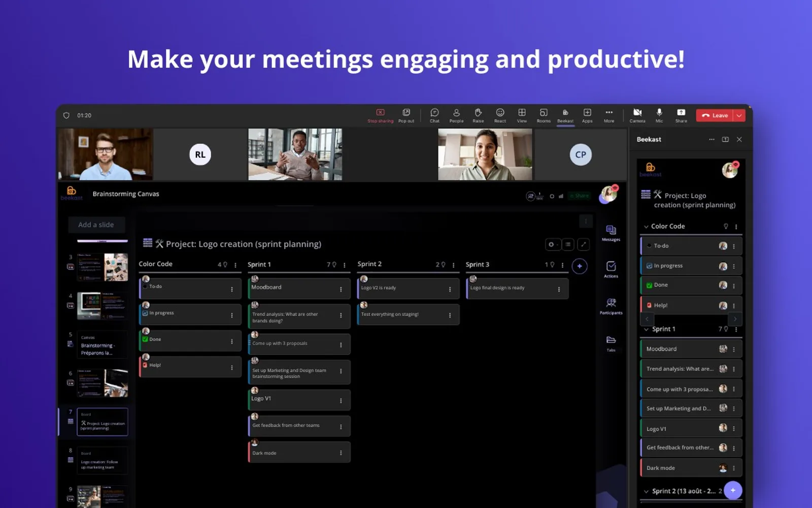Open breakout Rooms icon
This screenshot has width=812, height=508.
pyautogui.click(x=544, y=115)
